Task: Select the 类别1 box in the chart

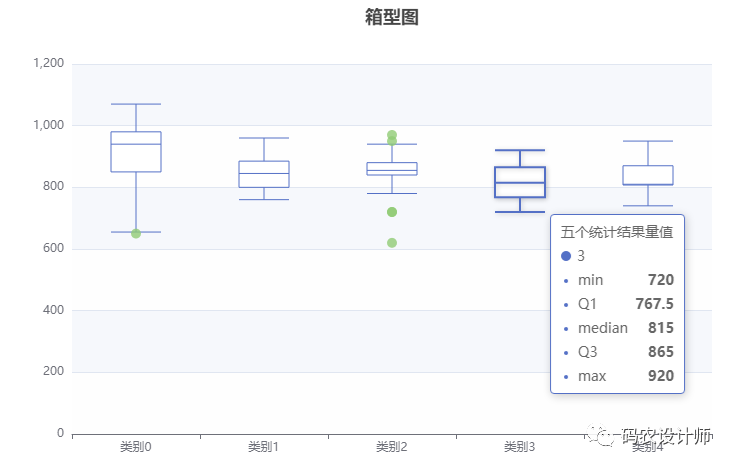Action: [264, 174]
